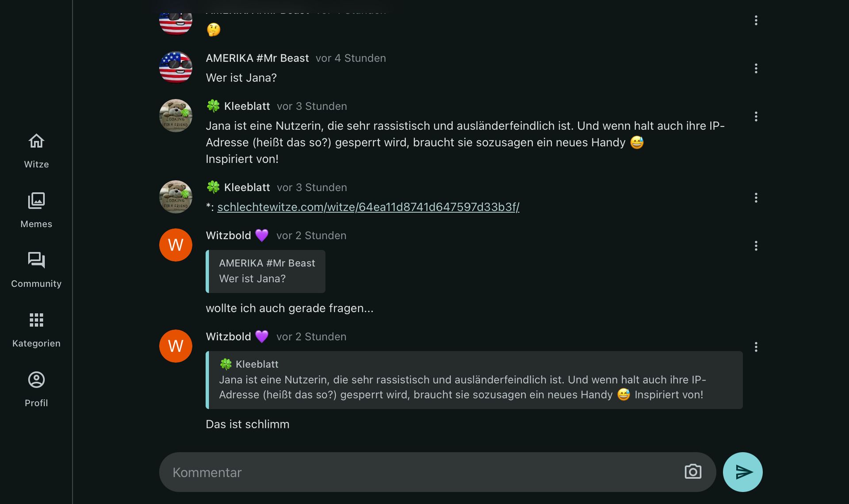
Task: Click into the Kommentar input field
Action: 420,472
